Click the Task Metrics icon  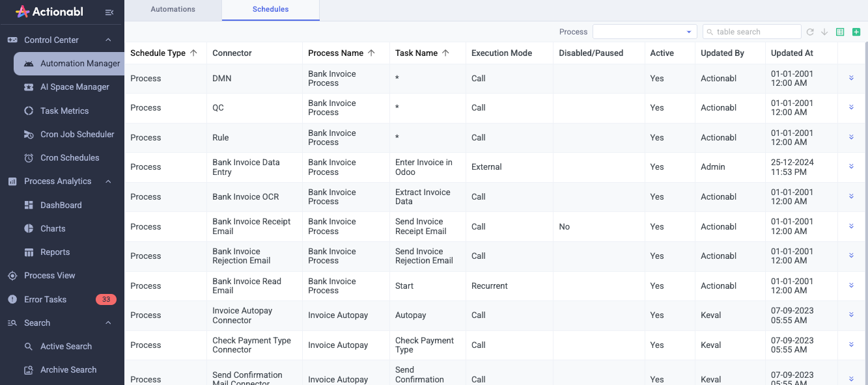coord(29,111)
